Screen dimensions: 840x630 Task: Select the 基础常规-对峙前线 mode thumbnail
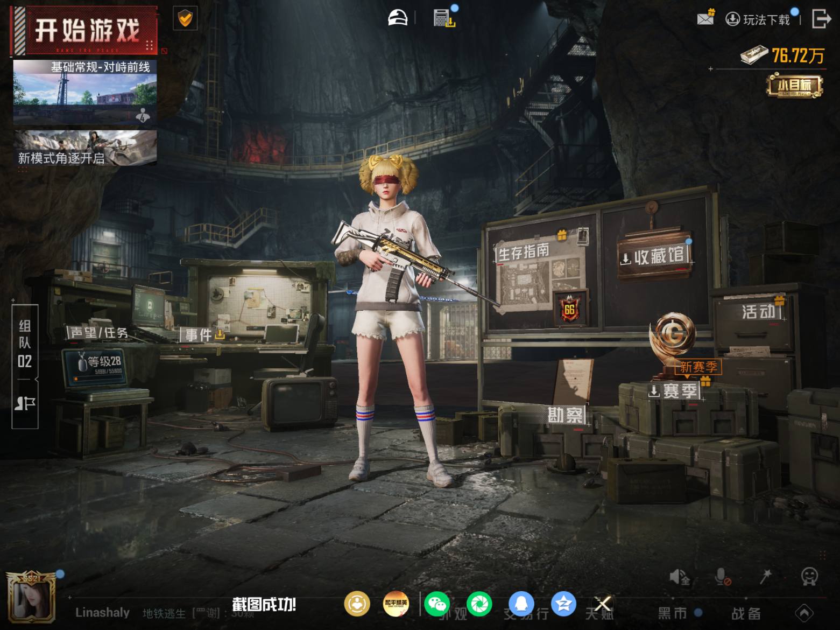[85, 92]
